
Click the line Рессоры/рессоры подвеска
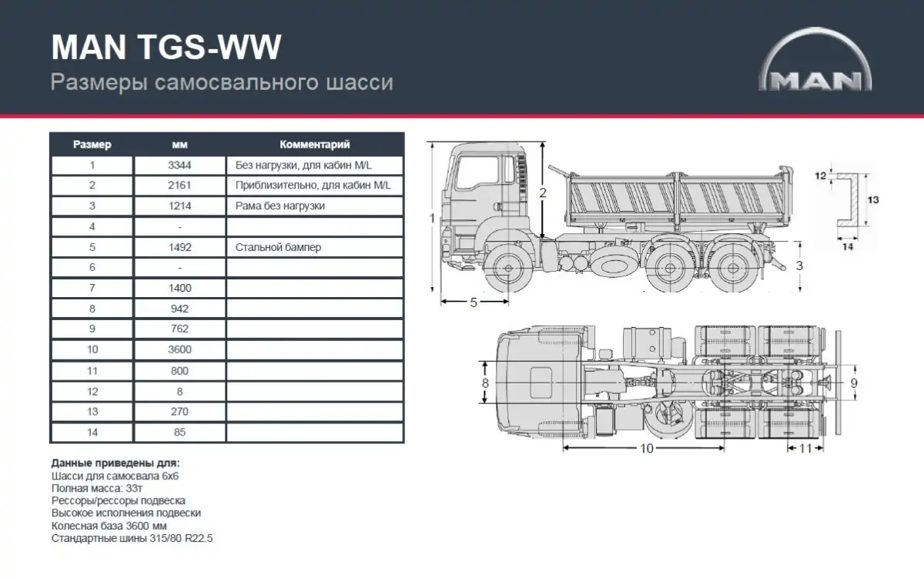coord(119,500)
